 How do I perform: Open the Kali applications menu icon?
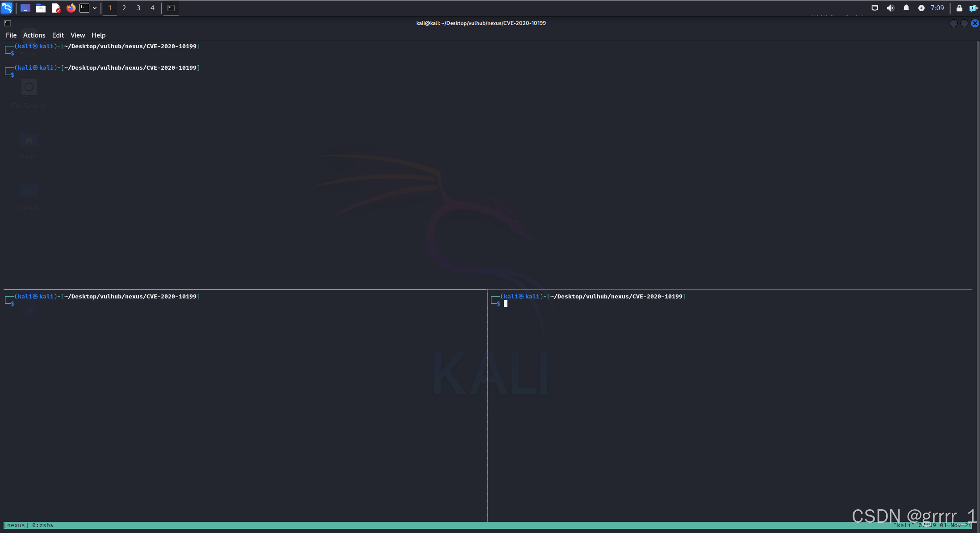(x=7, y=8)
